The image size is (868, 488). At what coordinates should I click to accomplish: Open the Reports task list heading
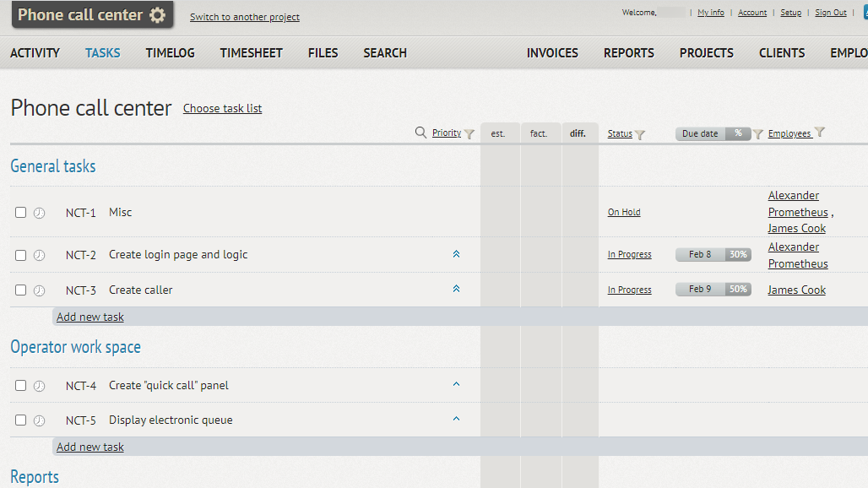35,476
